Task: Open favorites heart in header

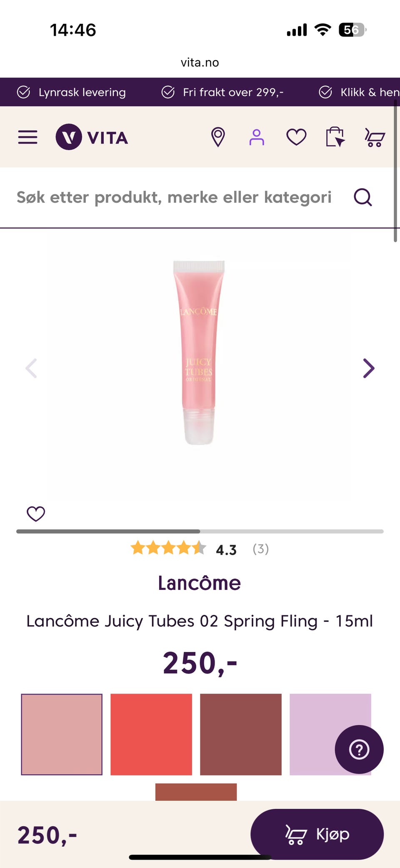Action: (x=296, y=137)
